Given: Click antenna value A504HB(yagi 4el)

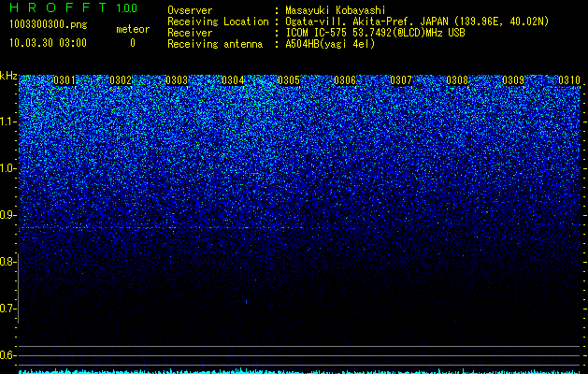Looking at the screenshot, I should [330, 44].
